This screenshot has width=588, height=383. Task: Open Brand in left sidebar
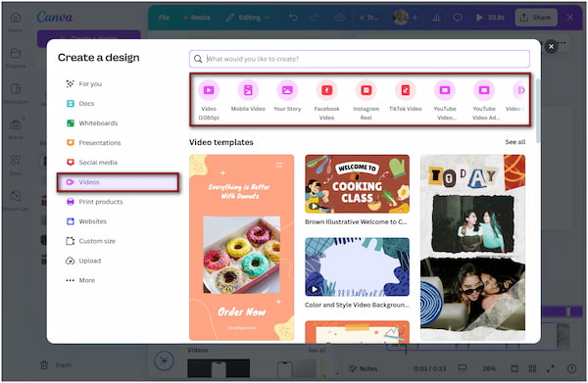16,129
